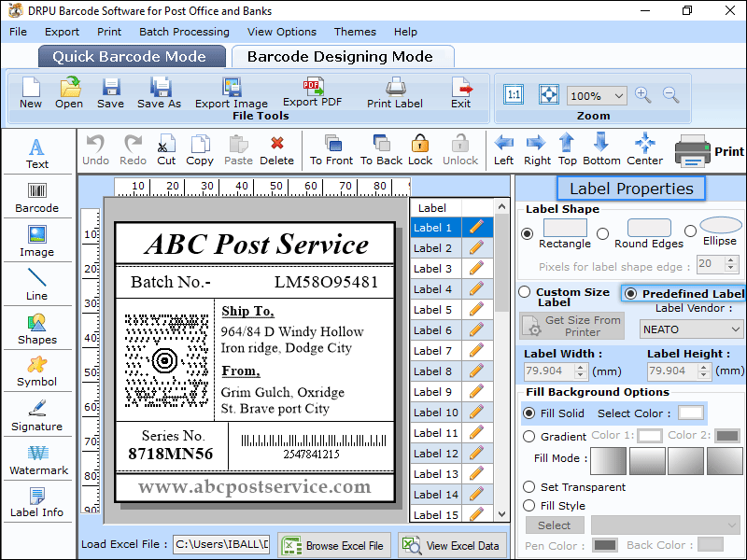Select Fill Solid background option
Image resolution: width=747 pixels, height=560 pixels.
coord(529,413)
